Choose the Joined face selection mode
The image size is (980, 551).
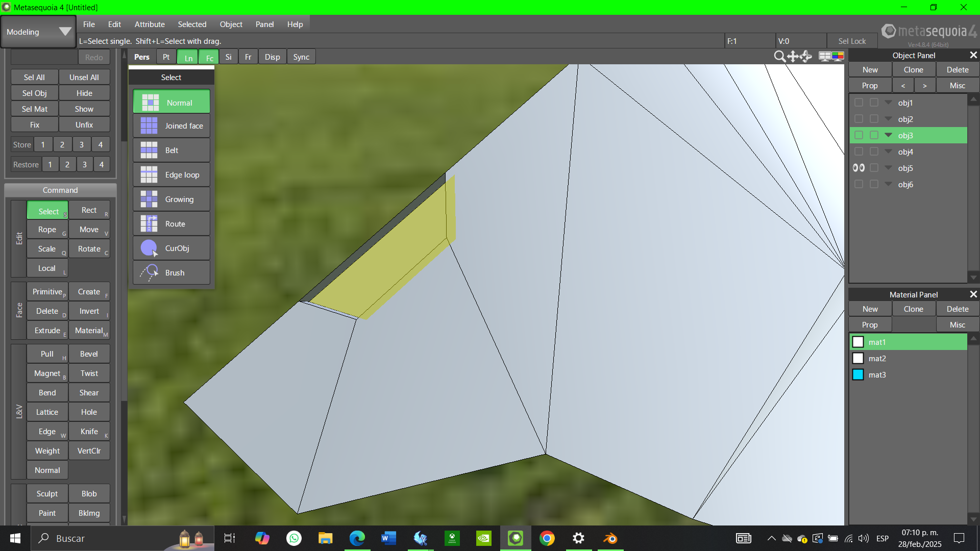[171, 126]
